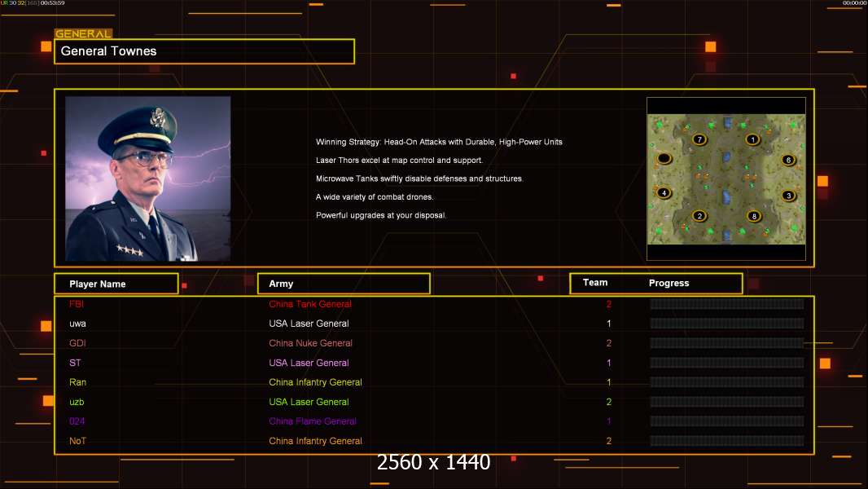The width and height of the screenshot is (868, 489).
Task: Click uwa's USA Laser General army entry
Action: 309,324
